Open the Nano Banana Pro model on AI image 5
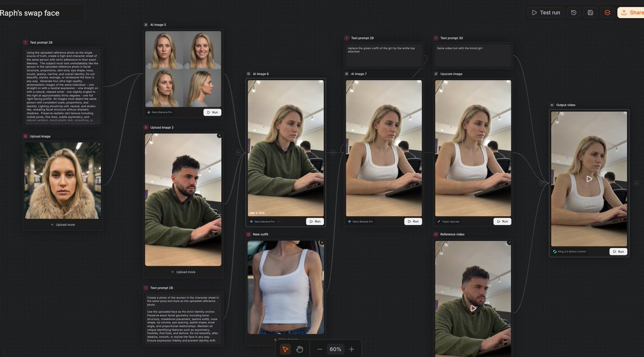The width and height of the screenshot is (644, 357). pos(159,112)
